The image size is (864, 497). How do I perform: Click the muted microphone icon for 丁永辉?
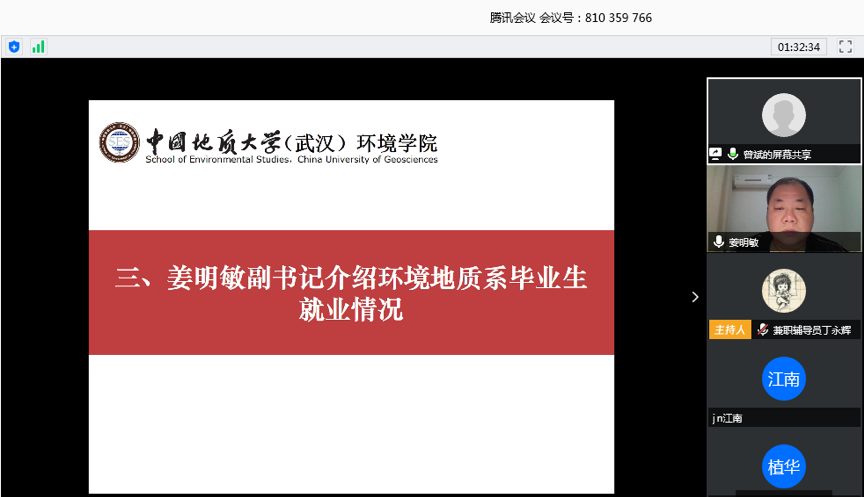(x=763, y=330)
